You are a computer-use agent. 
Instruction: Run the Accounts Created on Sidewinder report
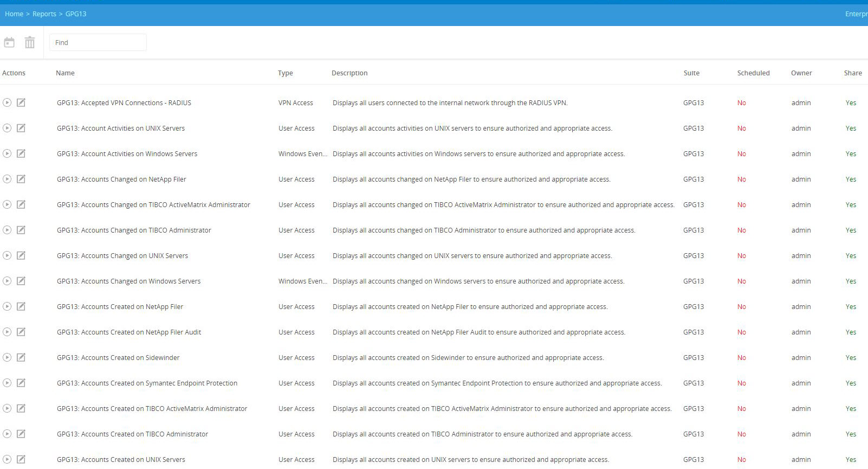(7, 357)
